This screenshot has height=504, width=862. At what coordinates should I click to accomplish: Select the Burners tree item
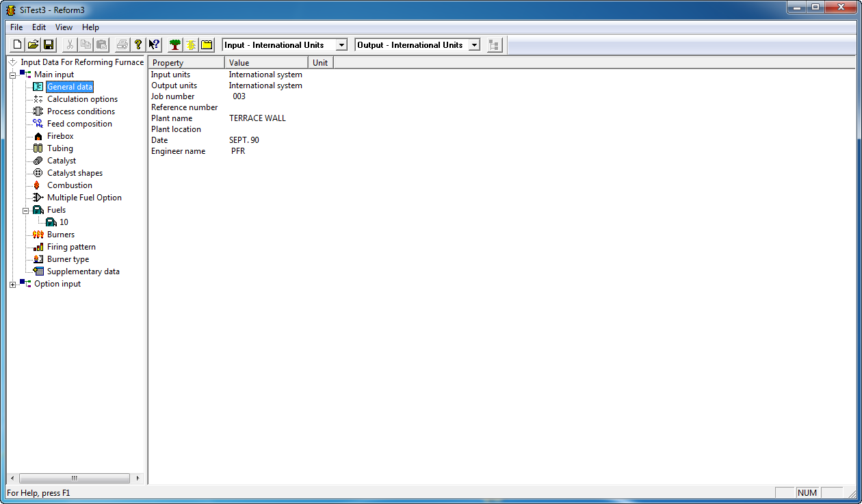[x=61, y=235]
